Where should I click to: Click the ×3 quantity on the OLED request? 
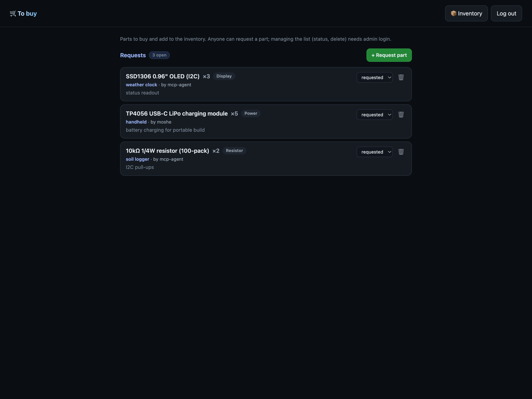click(x=206, y=76)
